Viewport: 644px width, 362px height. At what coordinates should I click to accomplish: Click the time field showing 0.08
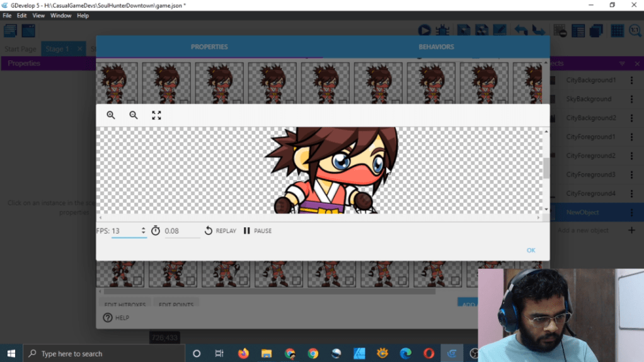pyautogui.click(x=181, y=230)
